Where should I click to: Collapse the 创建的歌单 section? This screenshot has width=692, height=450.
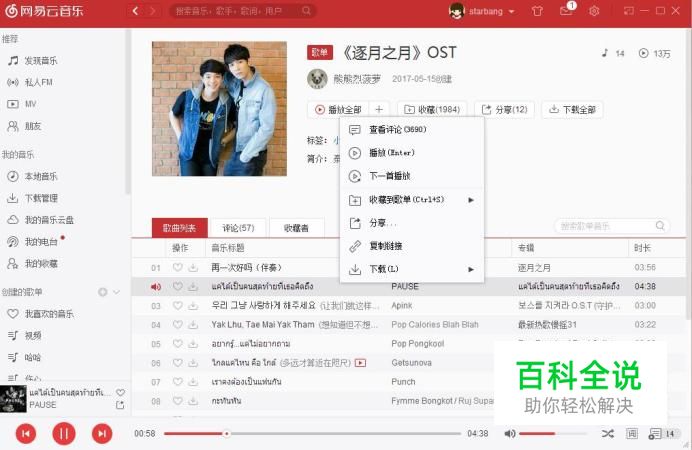click(117, 292)
